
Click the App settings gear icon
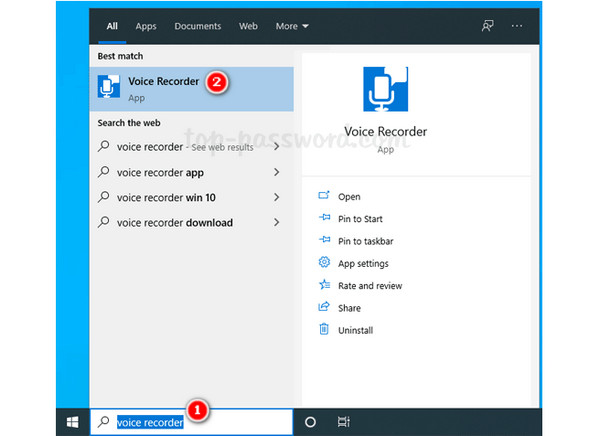(x=324, y=262)
